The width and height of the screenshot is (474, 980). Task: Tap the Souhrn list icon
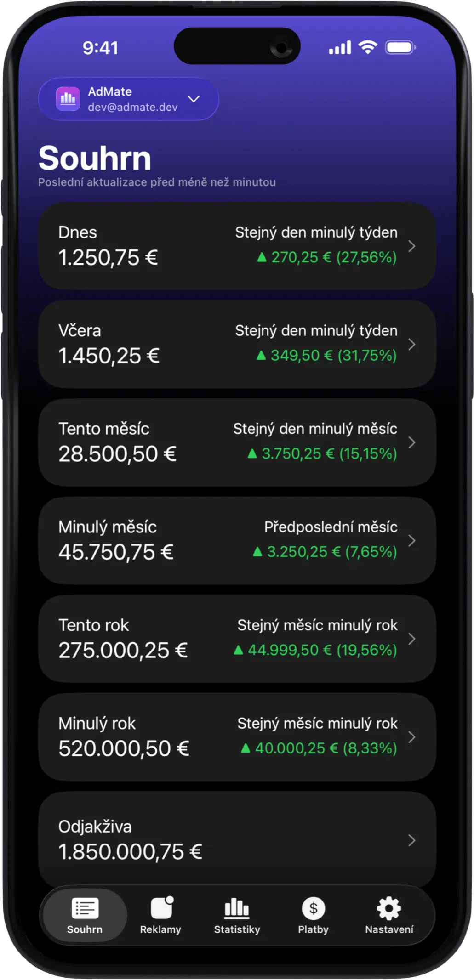(x=85, y=908)
